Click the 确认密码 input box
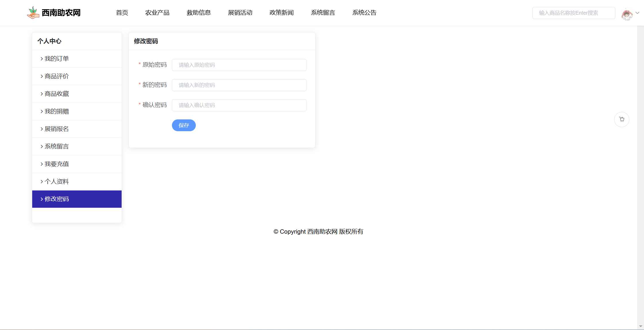This screenshot has height=330, width=644. click(239, 105)
